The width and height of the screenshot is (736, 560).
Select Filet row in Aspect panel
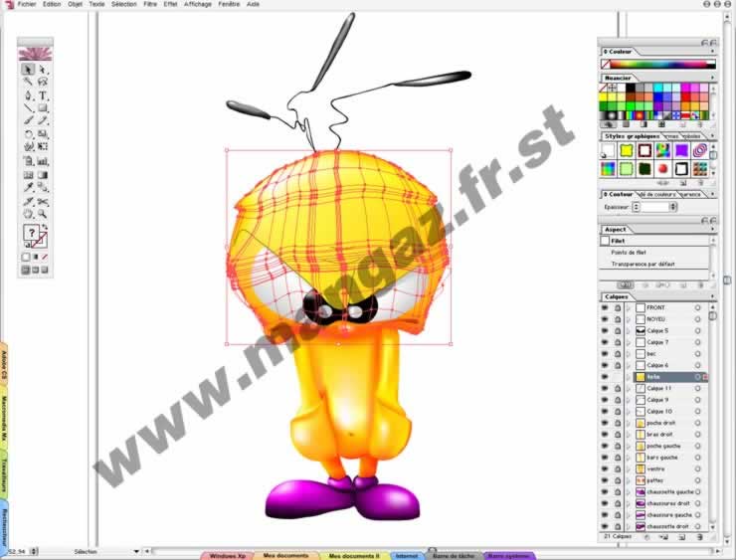(654, 241)
